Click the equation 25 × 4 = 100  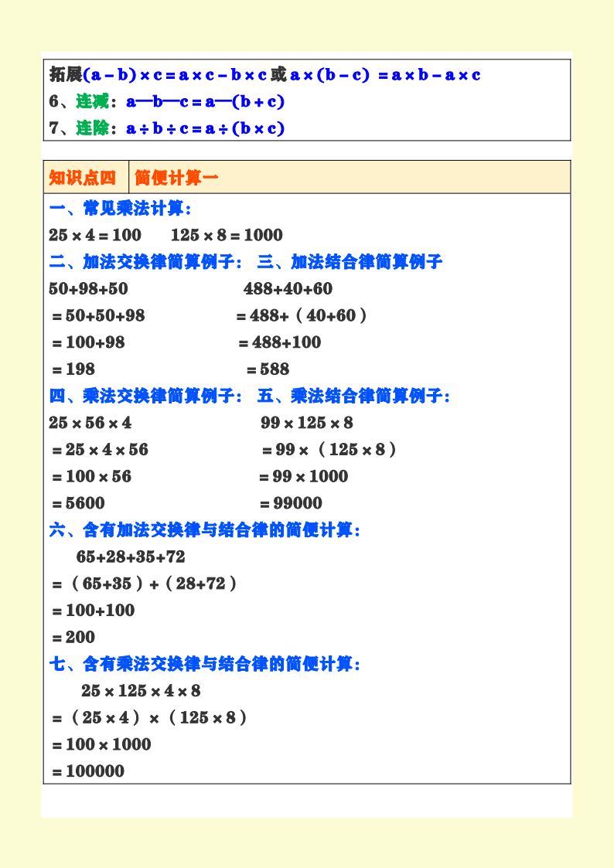pos(94,235)
